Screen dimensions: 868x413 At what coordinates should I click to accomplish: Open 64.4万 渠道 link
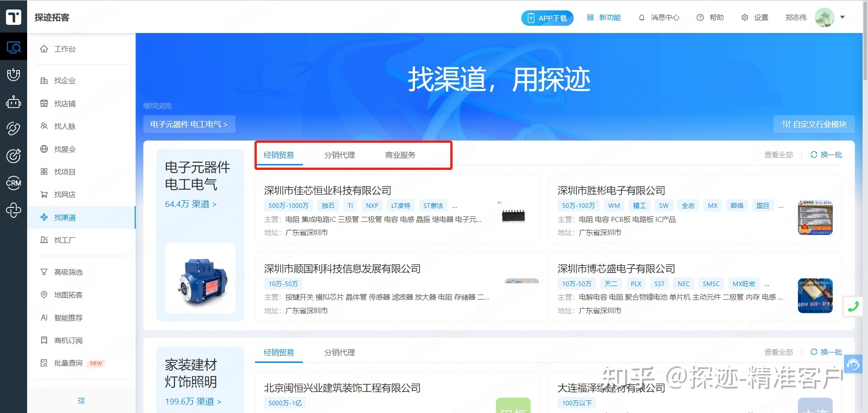tap(191, 204)
